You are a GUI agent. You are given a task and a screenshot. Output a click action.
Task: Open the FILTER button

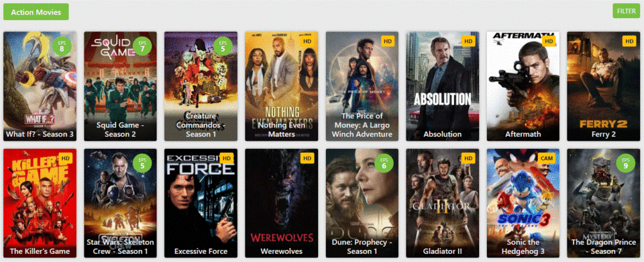tap(626, 11)
